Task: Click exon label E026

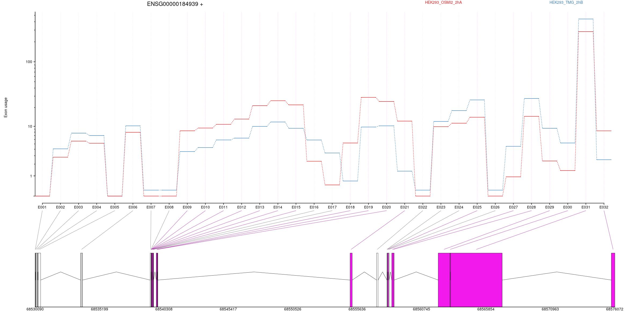Action: [495, 207]
